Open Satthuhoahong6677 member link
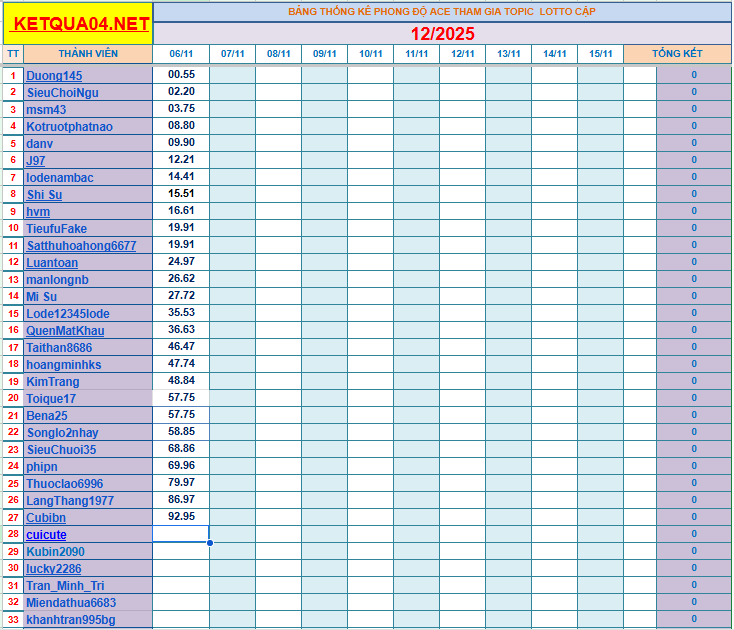Screen dimensions: 734x630 pos(81,246)
